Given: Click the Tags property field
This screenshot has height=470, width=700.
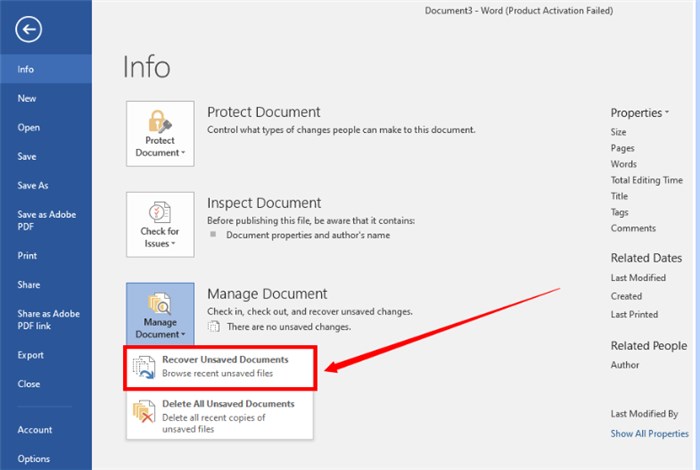Looking at the screenshot, I should 620,212.
